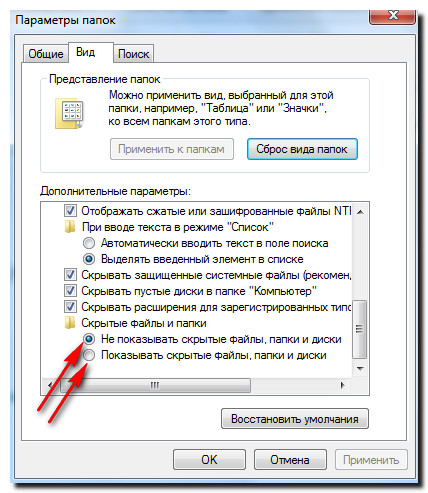This screenshot has height=493, width=428.
Task: Click the horizontal scrollbar left arrow
Action: [50, 386]
